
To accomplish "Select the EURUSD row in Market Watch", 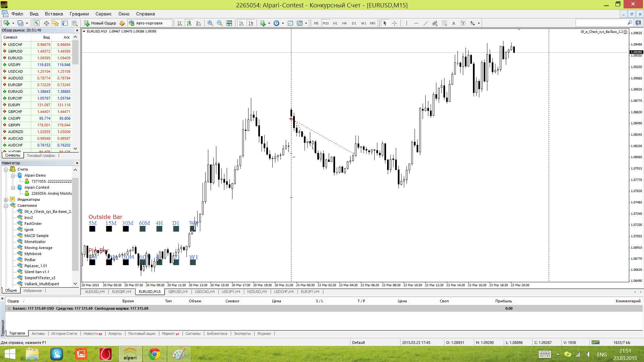I will pyautogui.click(x=37, y=58).
